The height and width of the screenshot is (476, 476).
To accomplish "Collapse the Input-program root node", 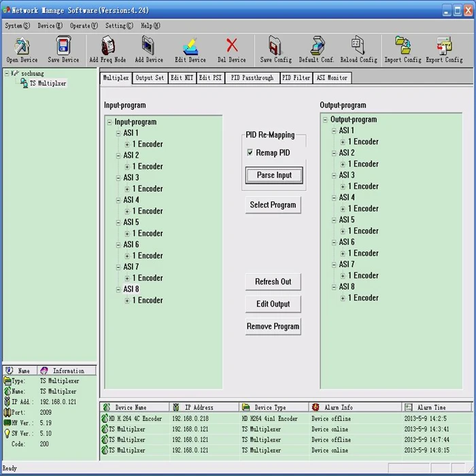I will coord(109,122).
